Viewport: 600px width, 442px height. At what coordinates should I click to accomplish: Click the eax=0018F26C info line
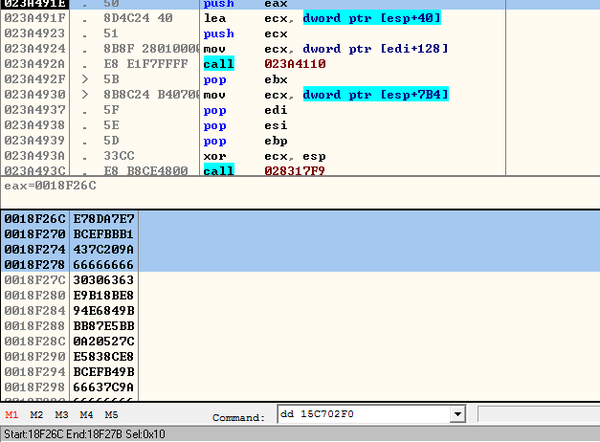50,186
